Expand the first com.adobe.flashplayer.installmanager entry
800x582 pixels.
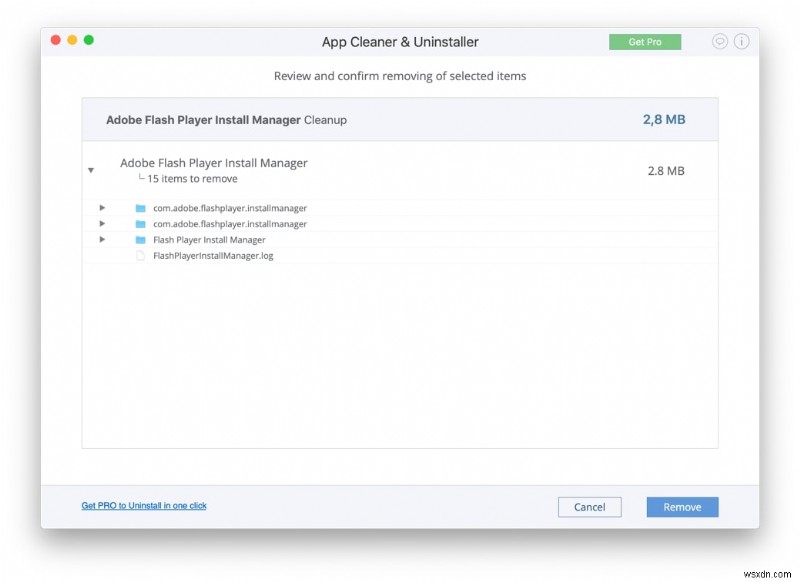point(102,208)
